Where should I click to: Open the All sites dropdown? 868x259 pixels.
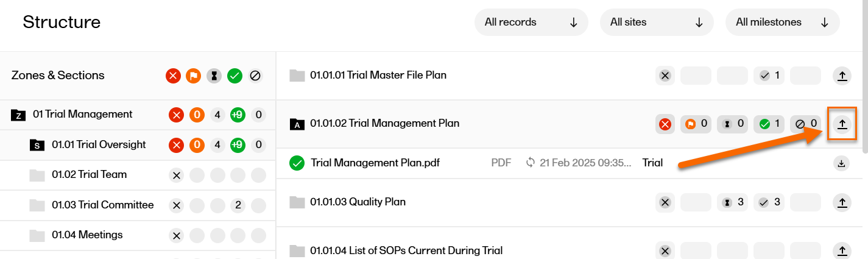pyautogui.click(x=657, y=23)
